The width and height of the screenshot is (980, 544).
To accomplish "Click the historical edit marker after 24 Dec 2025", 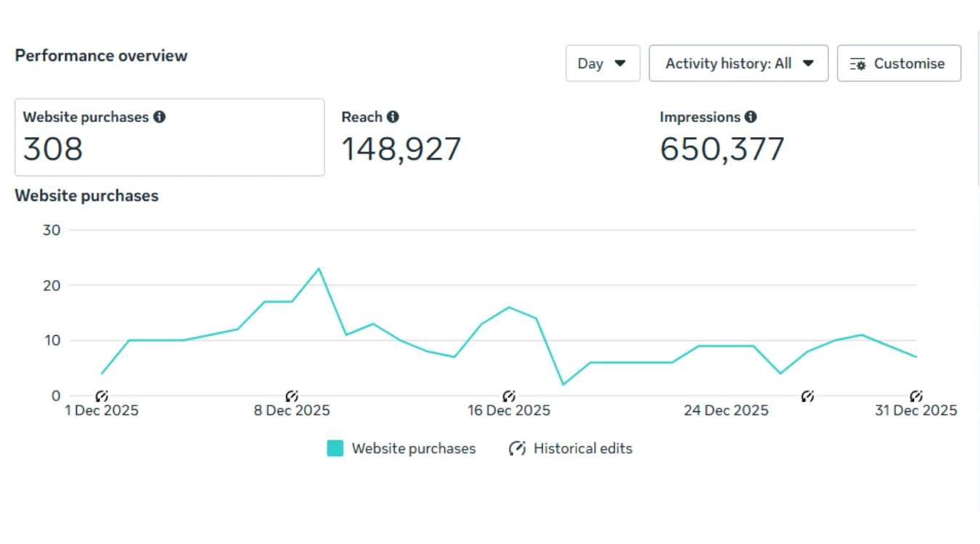I will pos(807,396).
